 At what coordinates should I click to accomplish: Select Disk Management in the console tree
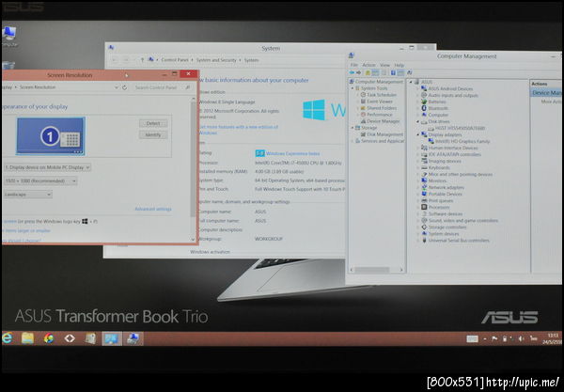pyautogui.click(x=384, y=134)
